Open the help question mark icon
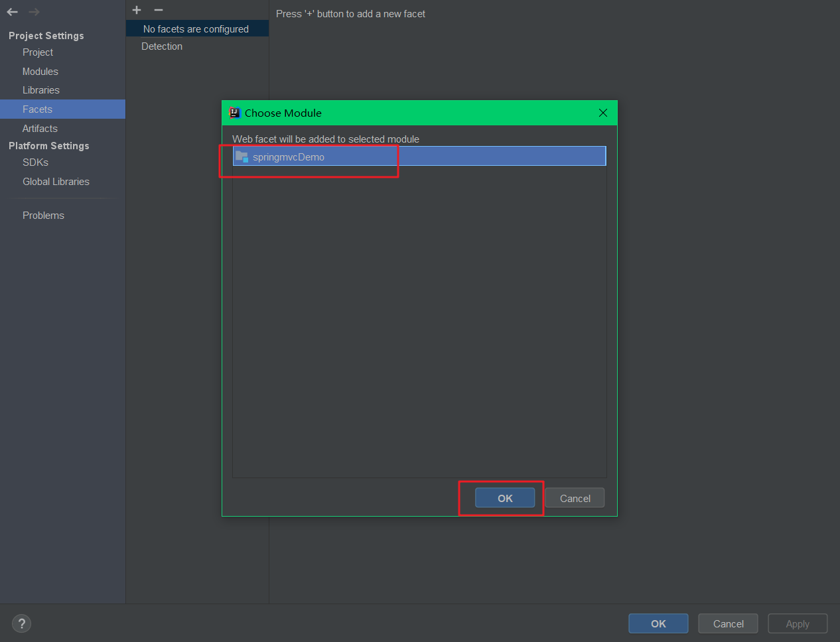840x642 pixels. [x=21, y=623]
